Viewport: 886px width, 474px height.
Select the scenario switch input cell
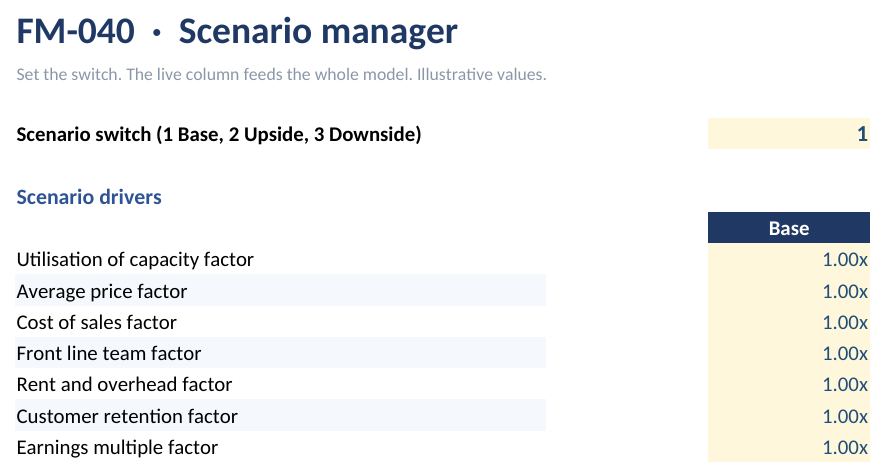(788, 134)
